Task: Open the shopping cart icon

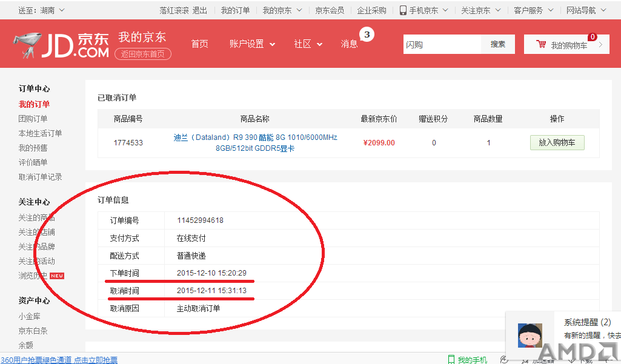Action: [541, 44]
